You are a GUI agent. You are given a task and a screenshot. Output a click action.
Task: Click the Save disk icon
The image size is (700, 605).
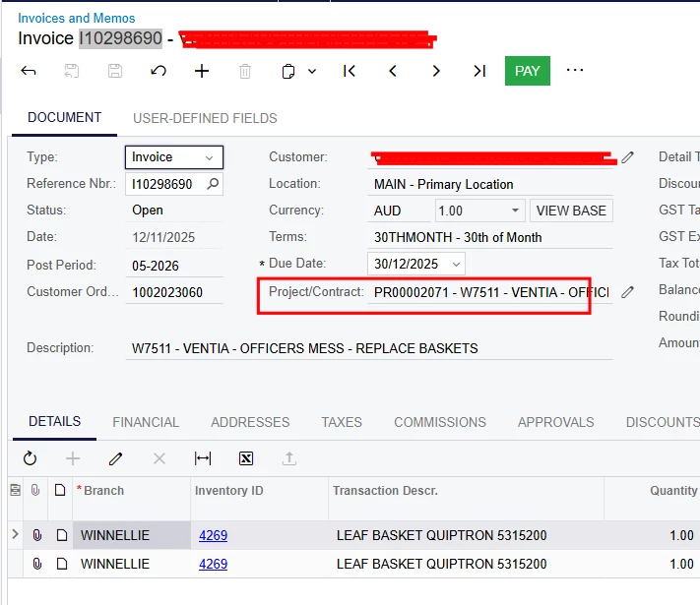click(115, 71)
